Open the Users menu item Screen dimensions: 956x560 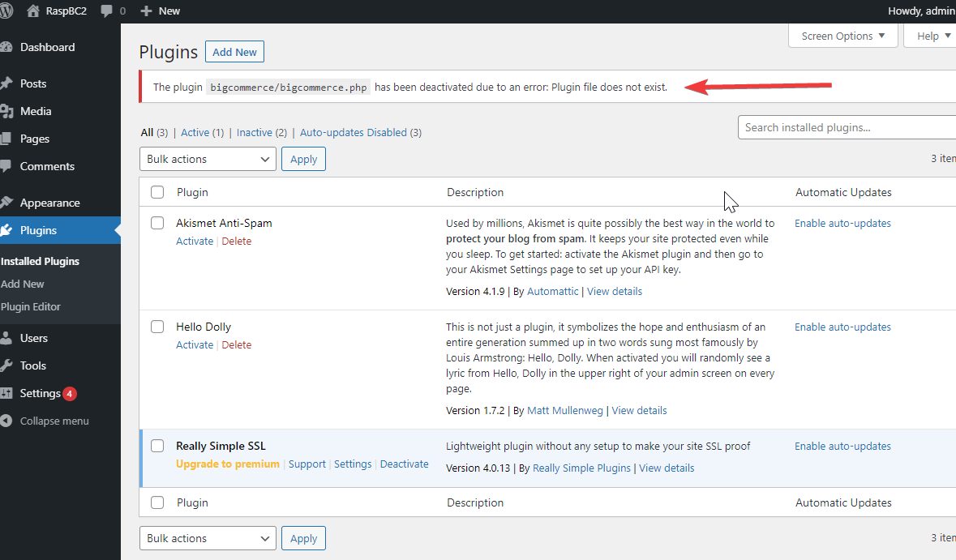click(x=34, y=338)
